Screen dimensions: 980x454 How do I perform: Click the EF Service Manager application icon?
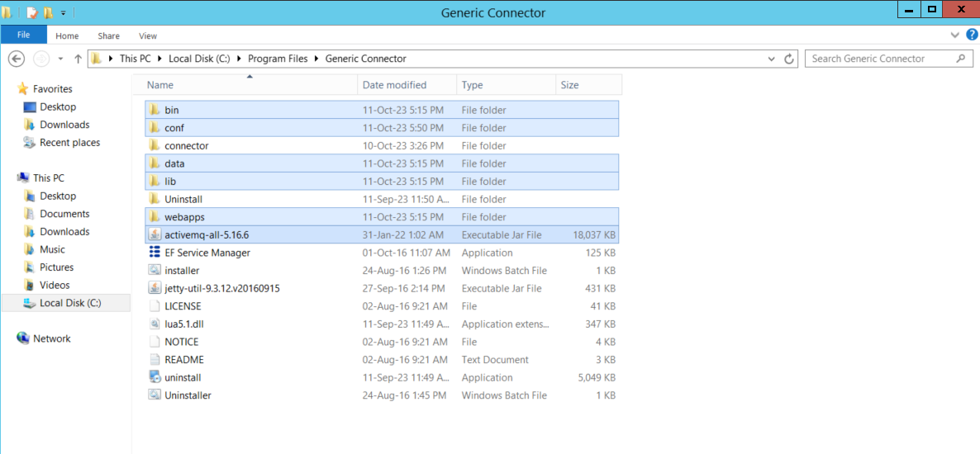[x=155, y=253]
